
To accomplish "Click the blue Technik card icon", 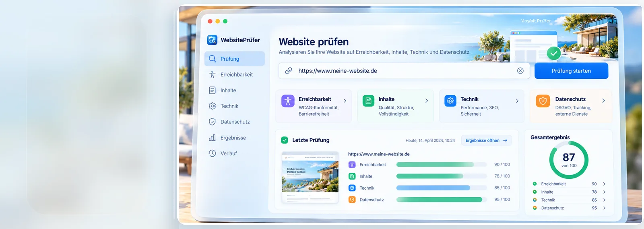I will click(x=450, y=101).
